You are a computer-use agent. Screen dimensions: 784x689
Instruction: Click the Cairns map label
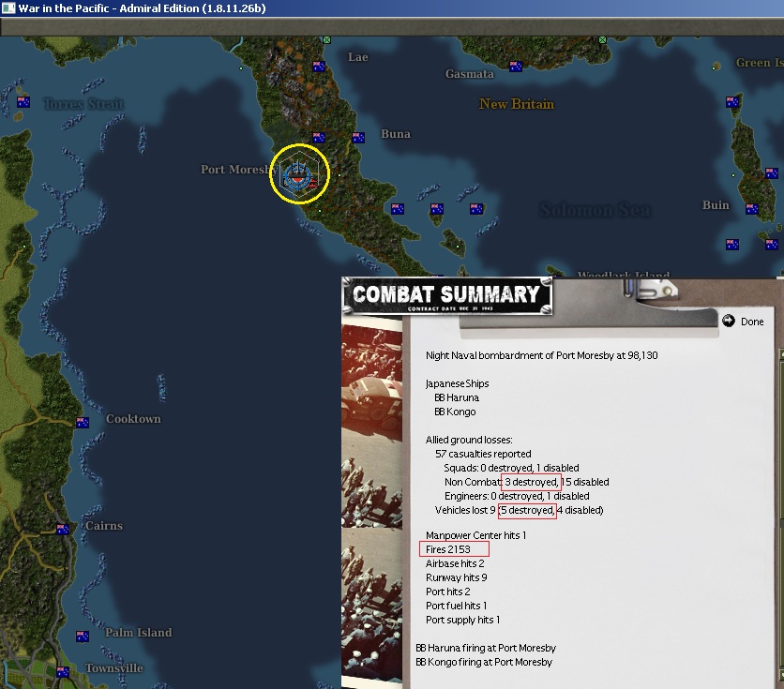pyautogui.click(x=104, y=526)
